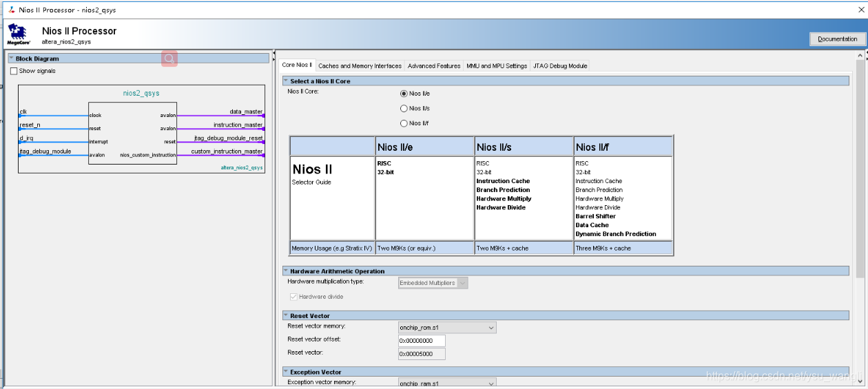Click the reset_n input signal label

30,125
